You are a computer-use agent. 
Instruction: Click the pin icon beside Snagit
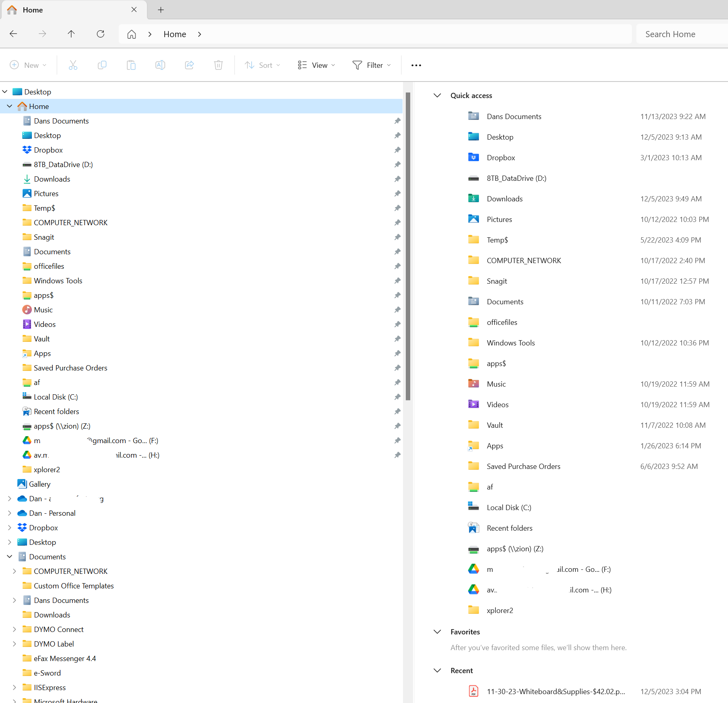click(397, 237)
